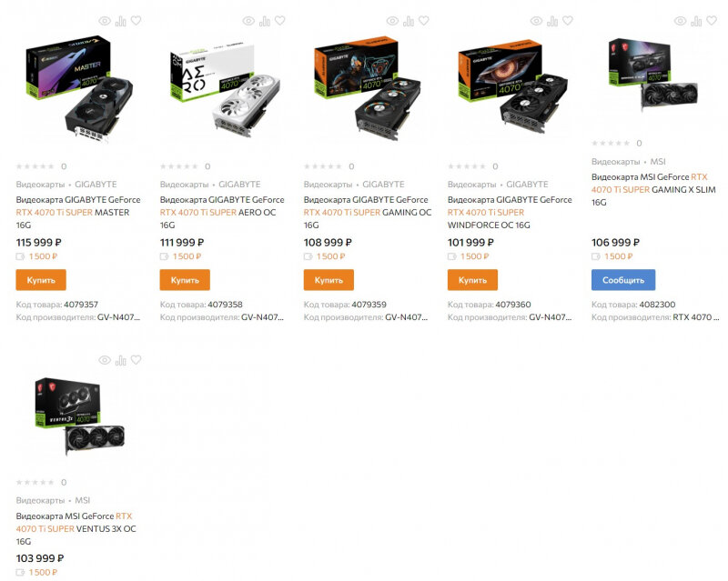
Task: Toggle quick view eye on AERO OC card
Action: click(x=248, y=21)
